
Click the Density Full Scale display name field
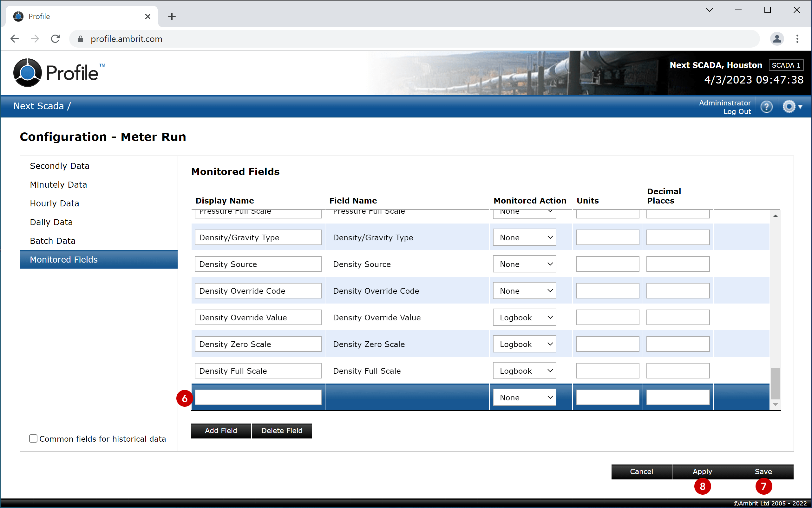(x=258, y=371)
